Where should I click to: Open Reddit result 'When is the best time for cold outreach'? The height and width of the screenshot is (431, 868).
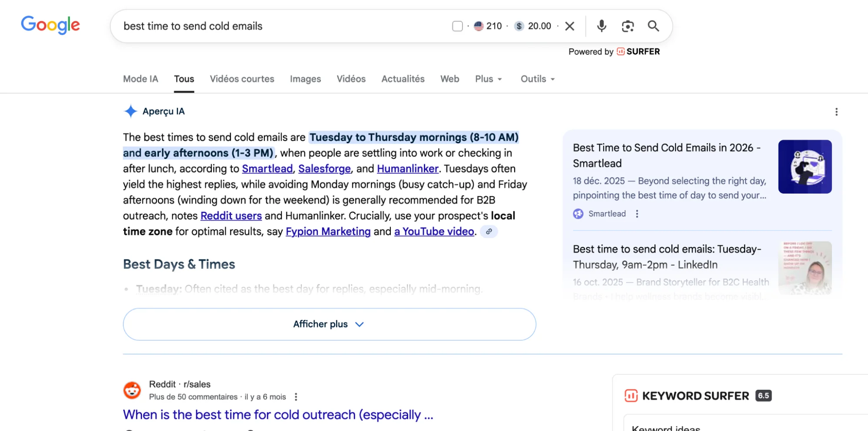pos(278,415)
